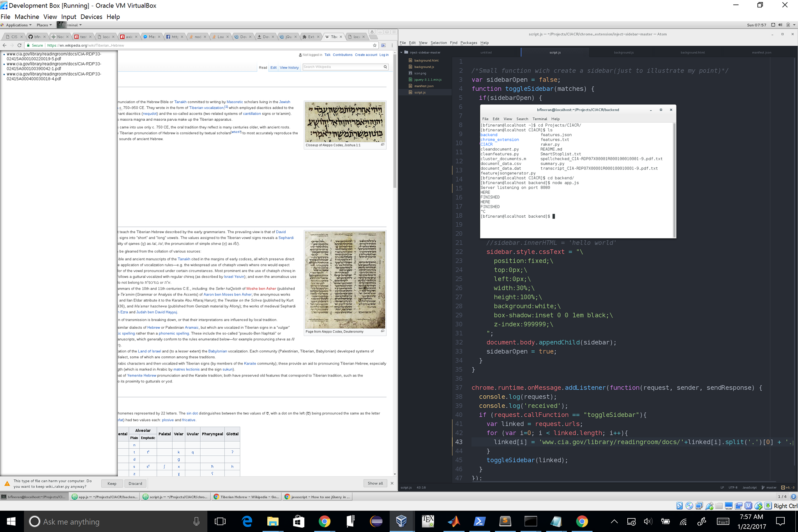
Task: Open Chrome's three-dot menu
Action: pos(392,46)
